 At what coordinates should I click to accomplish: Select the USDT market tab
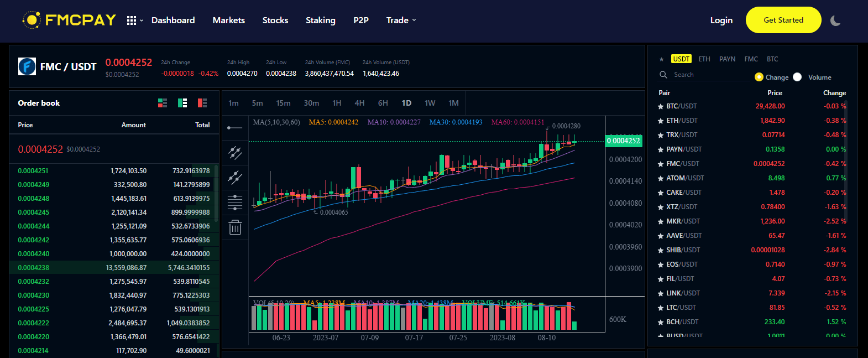681,59
